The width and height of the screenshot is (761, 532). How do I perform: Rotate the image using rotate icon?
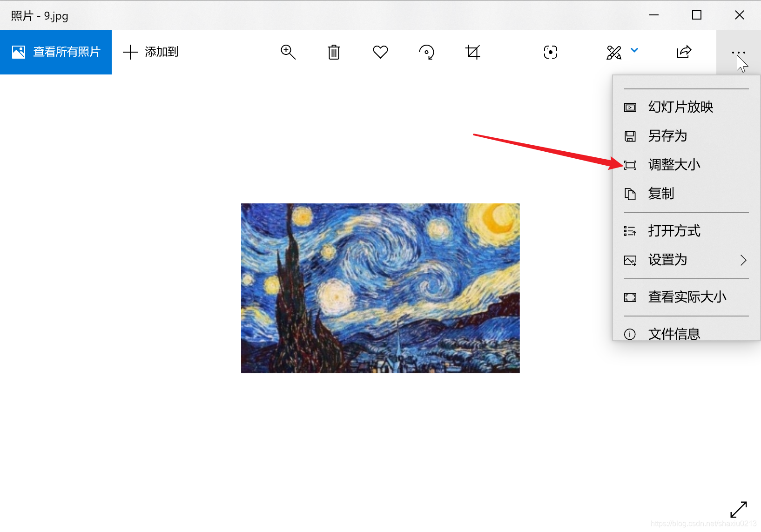pos(426,52)
